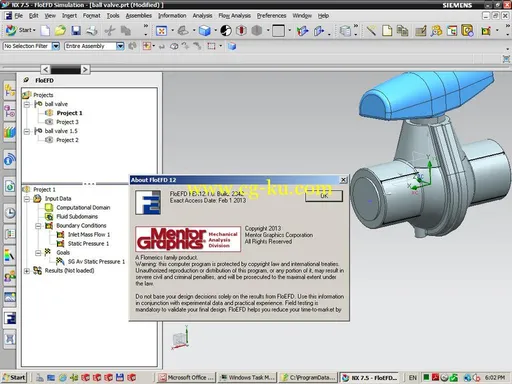The image size is (512, 384).
Task: Click OK in the About FloEFD dialog
Action: point(324,196)
